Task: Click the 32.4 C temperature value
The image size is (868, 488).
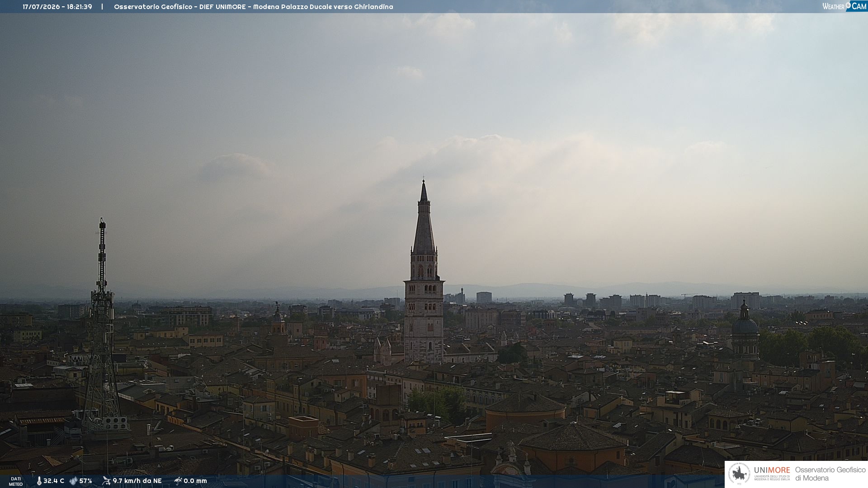Action: (x=54, y=481)
